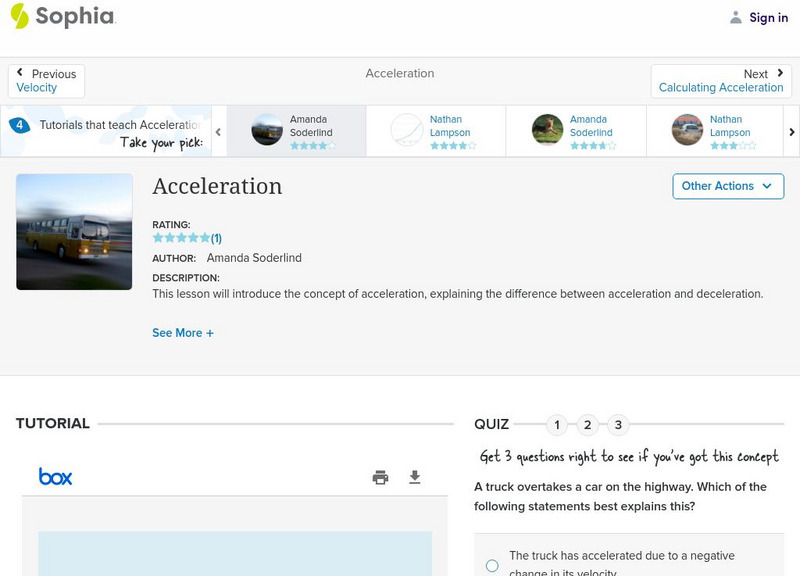The image size is (800, 576).
Task: Click the Sign in link
Action: point(768,17)
